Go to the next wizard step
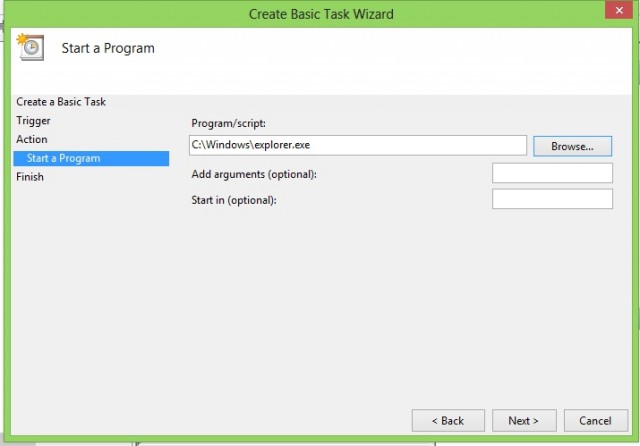Image resolution: width=640 pixels, height=446 pixels. pyautogui.click(x=524, y=421)
